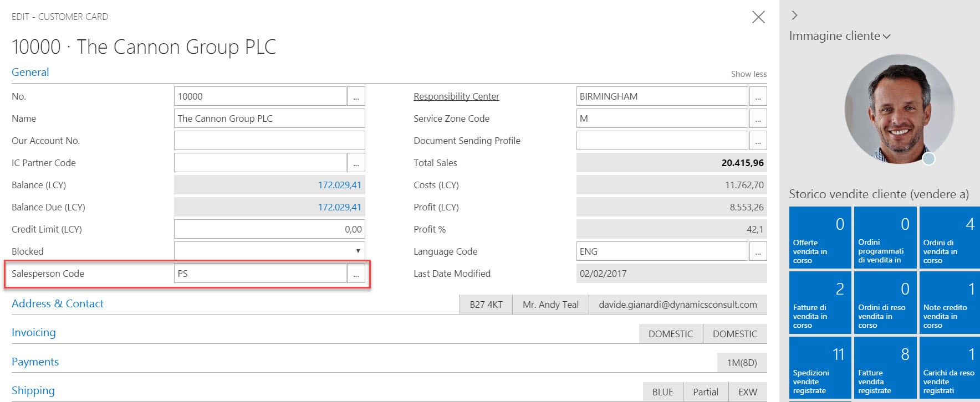980x402 pixels.
Task: Click the No. input field
Action: point(260,96)
